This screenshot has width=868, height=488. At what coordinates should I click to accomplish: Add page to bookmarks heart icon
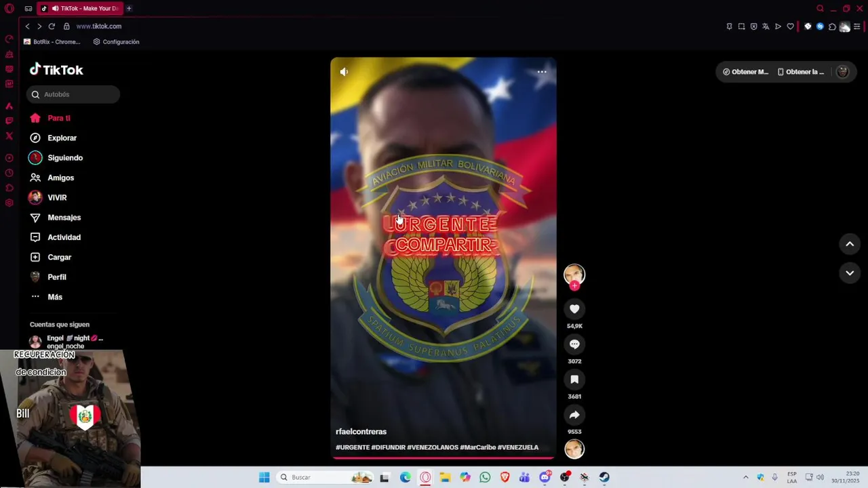point(790,26)
